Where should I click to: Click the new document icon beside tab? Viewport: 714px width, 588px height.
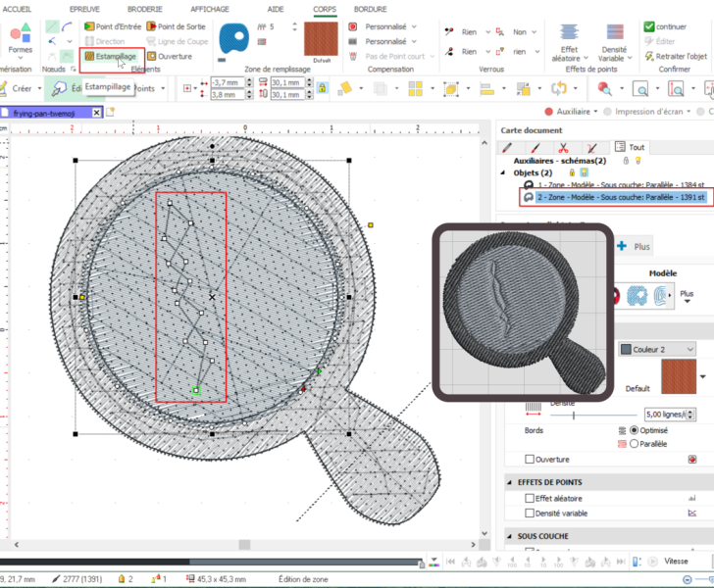point(110,112)
